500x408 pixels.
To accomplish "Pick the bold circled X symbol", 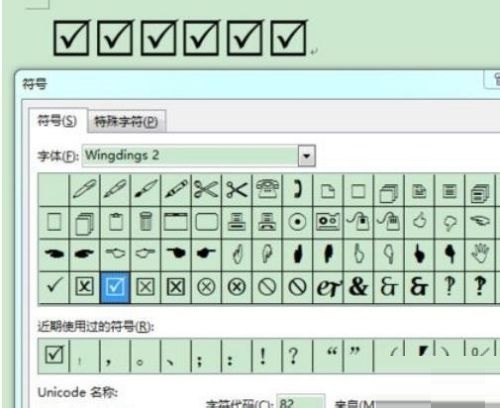I will coord(237,287).
